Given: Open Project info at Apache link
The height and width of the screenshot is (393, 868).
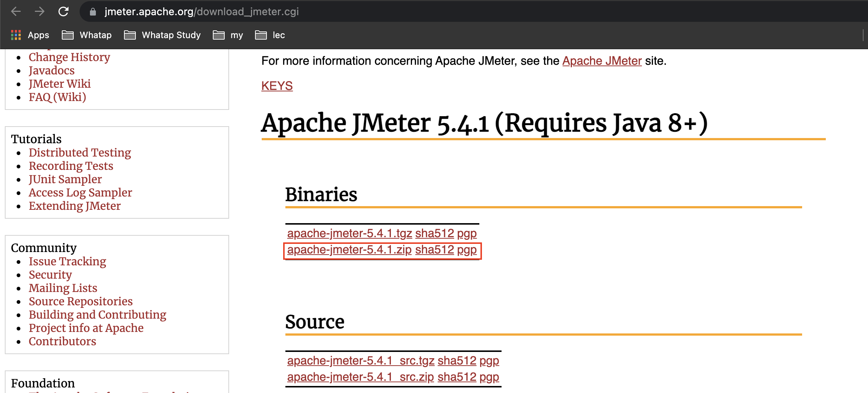Looking at the screenshot, I should [86, 328].
